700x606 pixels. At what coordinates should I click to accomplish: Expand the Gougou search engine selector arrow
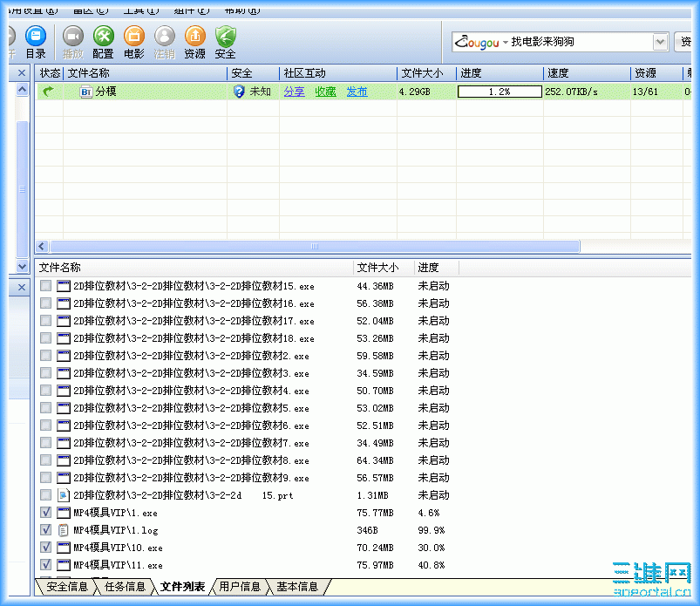click(x=506, y=43)
